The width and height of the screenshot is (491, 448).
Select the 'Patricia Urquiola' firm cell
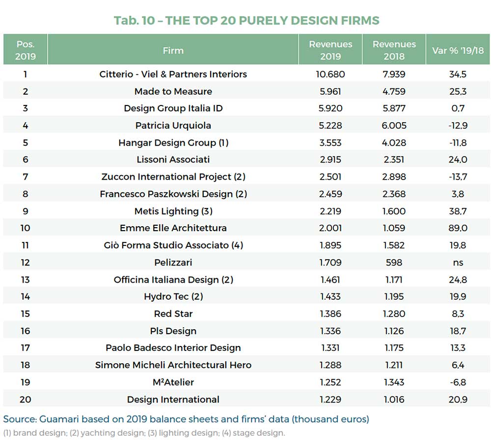click(173, 125)
